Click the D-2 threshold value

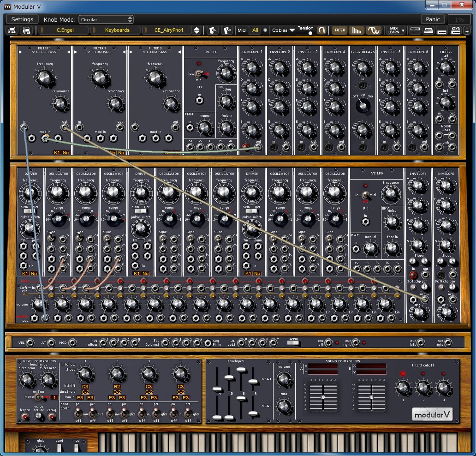[117, 392]
